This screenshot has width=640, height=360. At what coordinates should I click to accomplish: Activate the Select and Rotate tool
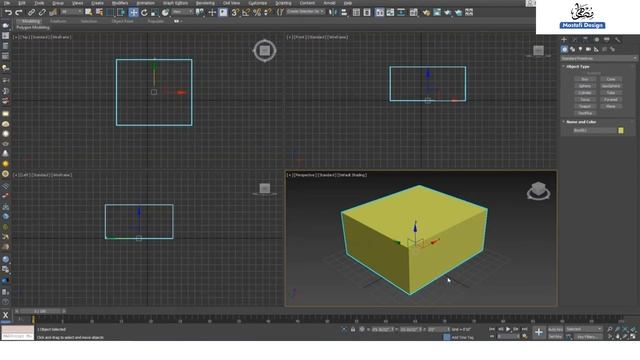point(144,13)
